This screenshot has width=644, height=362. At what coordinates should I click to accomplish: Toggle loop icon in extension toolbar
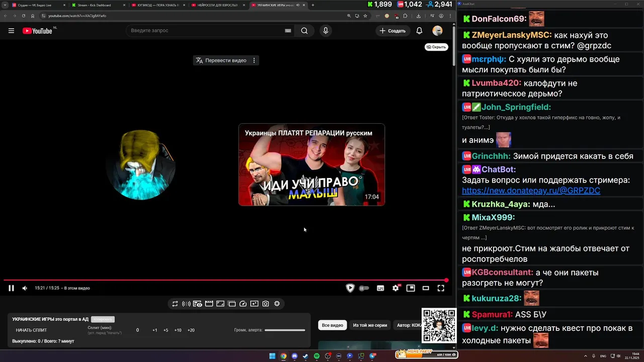pyautogui.click(x=175, y=304)
